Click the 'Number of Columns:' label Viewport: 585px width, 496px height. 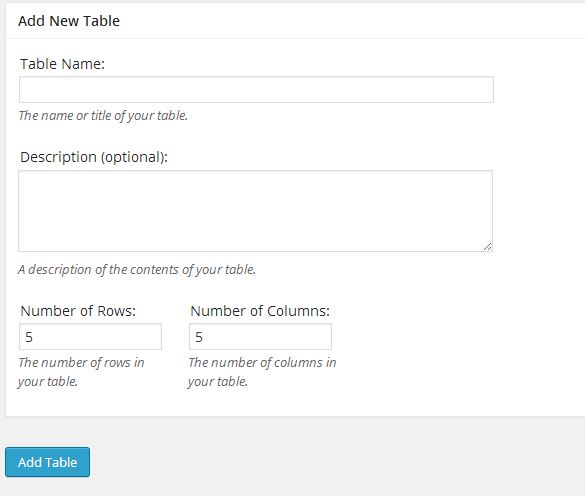point(260,311)
